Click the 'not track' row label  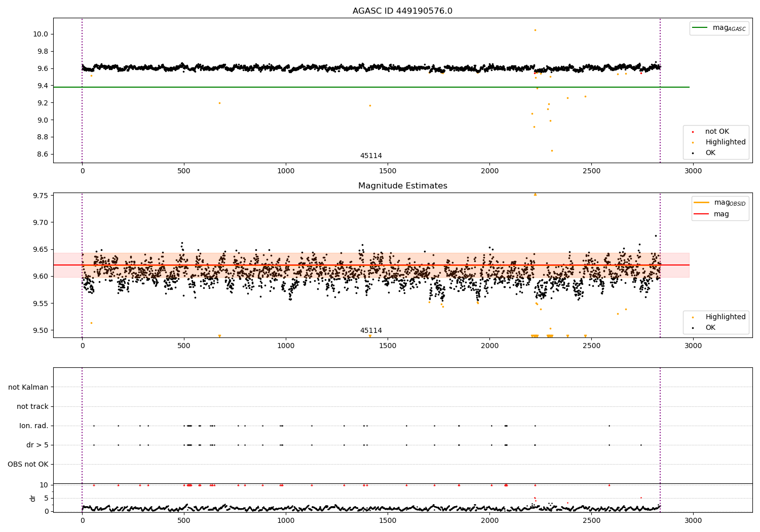[32, 406]
